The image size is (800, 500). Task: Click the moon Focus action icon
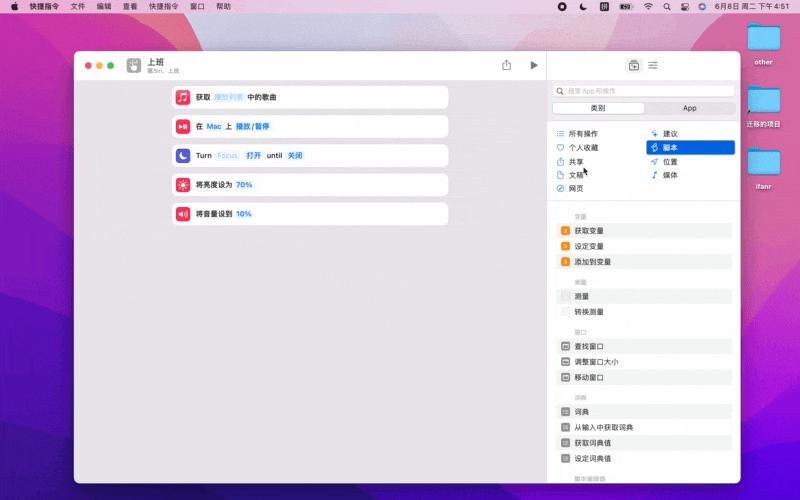183,156
